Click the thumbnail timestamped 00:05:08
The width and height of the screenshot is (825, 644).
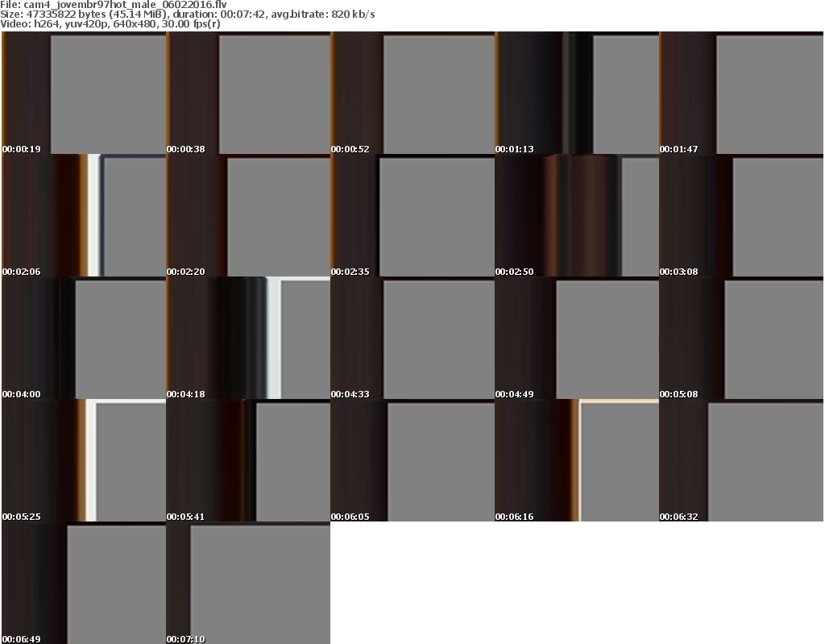coord(741,338)
